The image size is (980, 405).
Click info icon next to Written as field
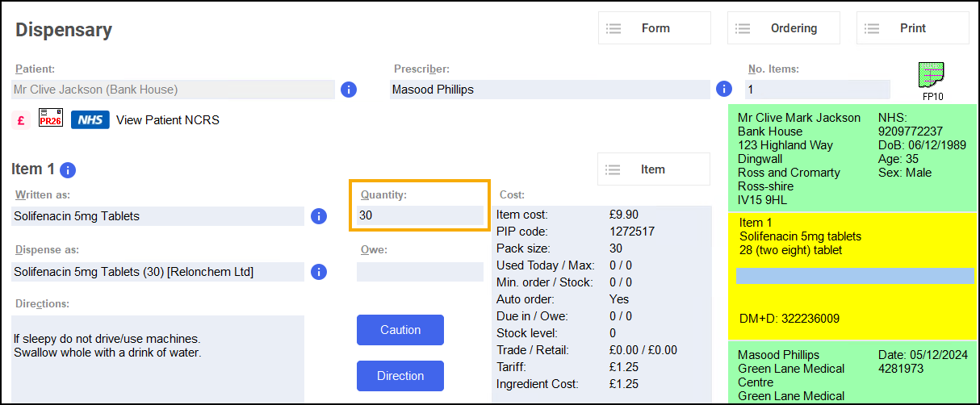pyautogui.click(x=319, y=216)
